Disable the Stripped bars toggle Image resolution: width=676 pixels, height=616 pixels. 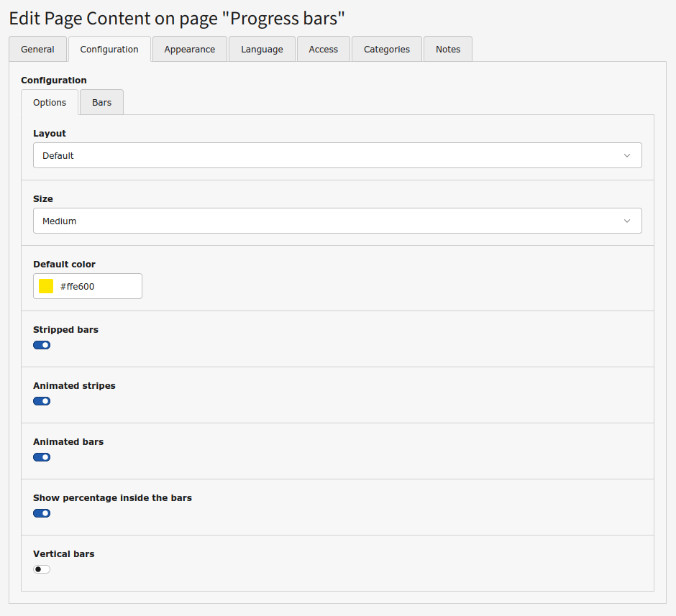coord(42,345)
